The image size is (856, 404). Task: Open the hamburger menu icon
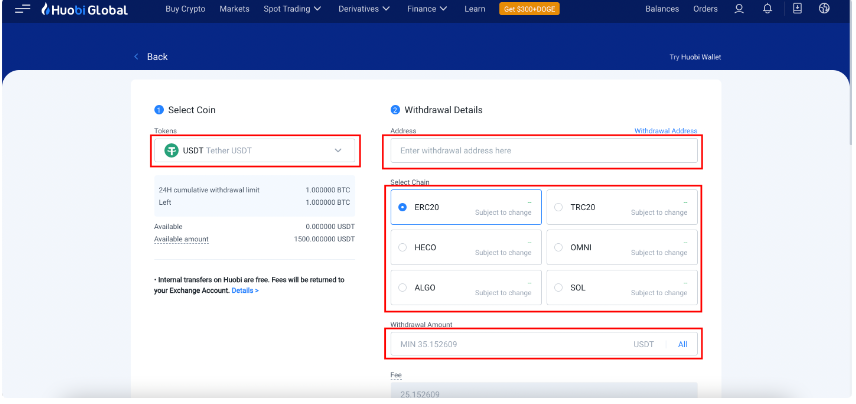[x=22, y=9]
